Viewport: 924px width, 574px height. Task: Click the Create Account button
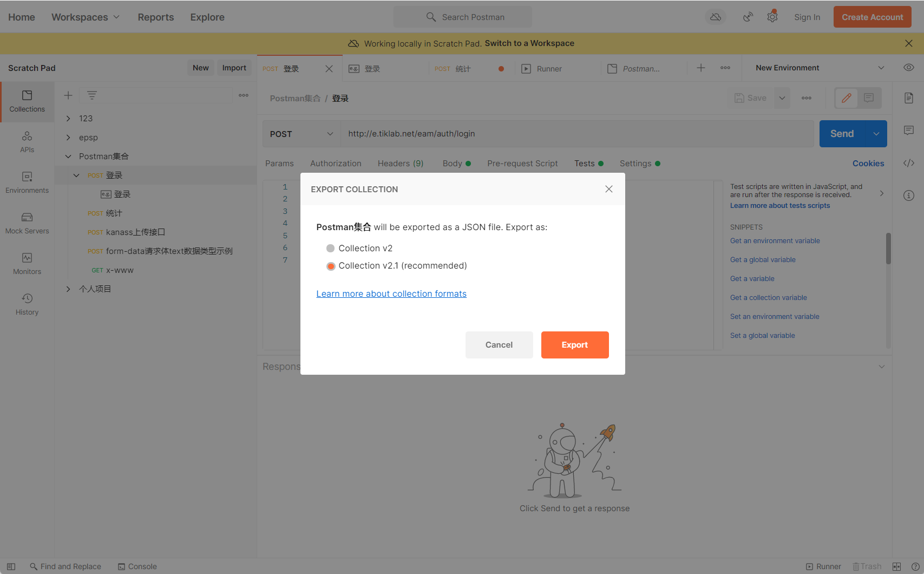click(873, 17)
